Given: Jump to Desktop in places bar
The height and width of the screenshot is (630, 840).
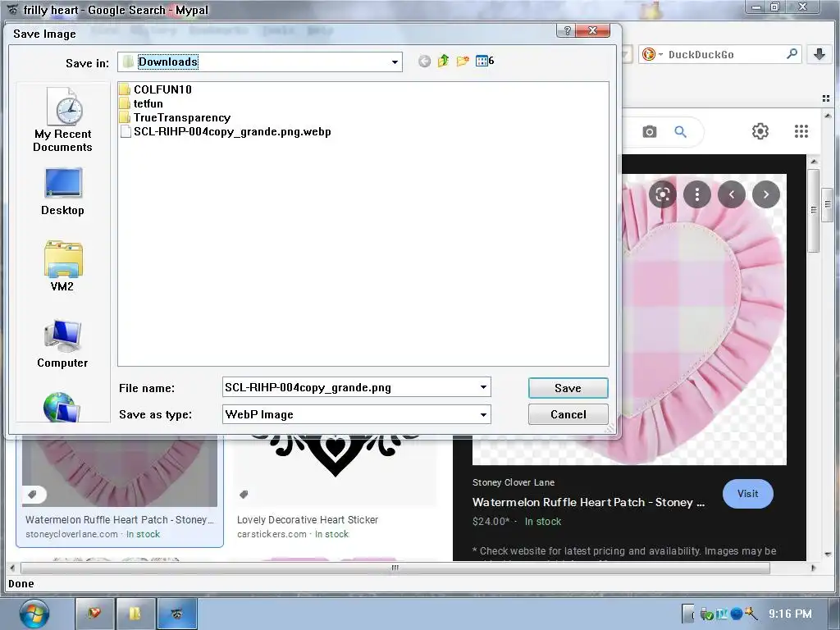Looking at the screenshot, I should click(x=62, y=192).
